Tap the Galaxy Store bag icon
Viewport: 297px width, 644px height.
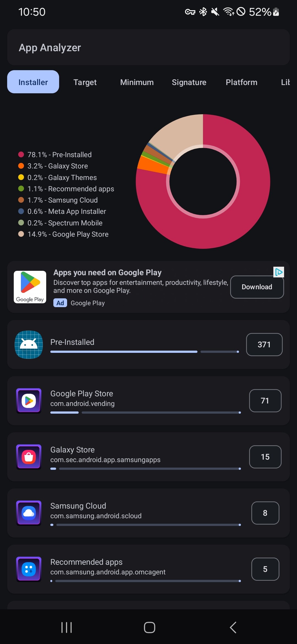pyautogui.click(x=29, y=457)
